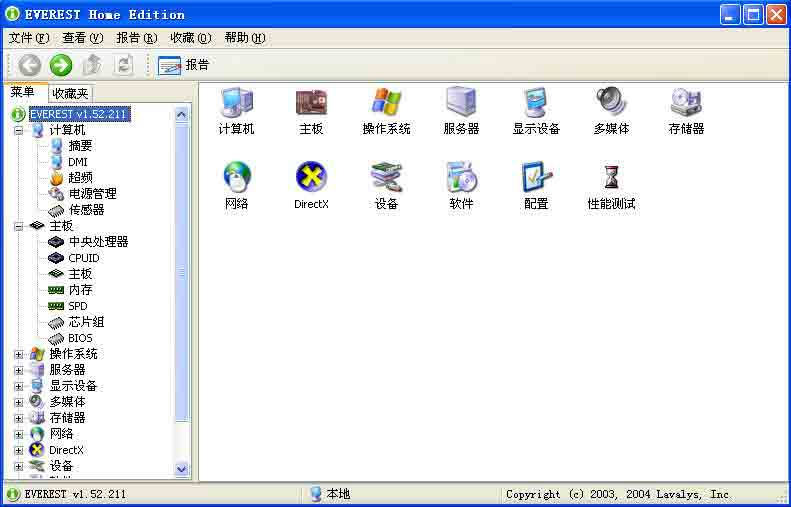Select EVEREST v1.52.211 root tree item
The height and width of the screenshot is (507, 791).
click(80, 115)
